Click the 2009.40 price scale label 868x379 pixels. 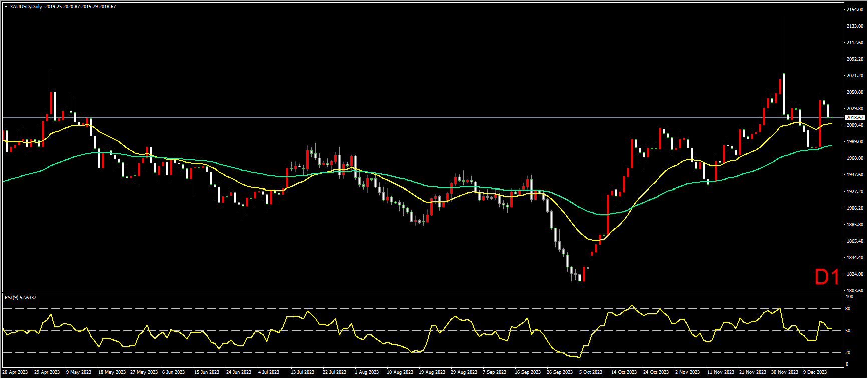pos(855,125)
